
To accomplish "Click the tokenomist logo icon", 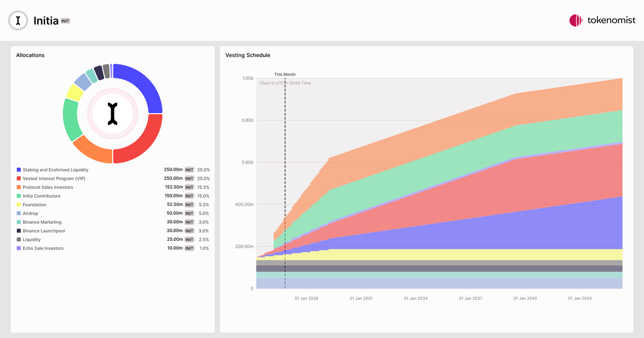I will point(576,20).
